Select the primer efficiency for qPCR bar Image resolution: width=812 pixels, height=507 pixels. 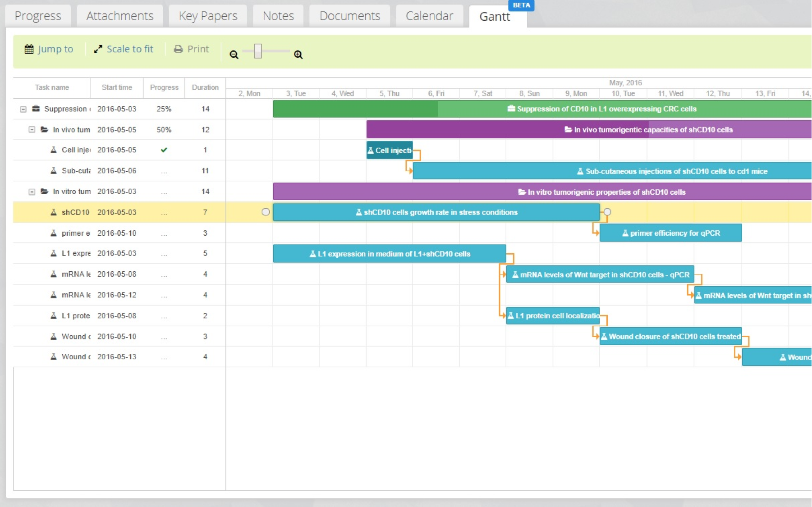point(670,233)
